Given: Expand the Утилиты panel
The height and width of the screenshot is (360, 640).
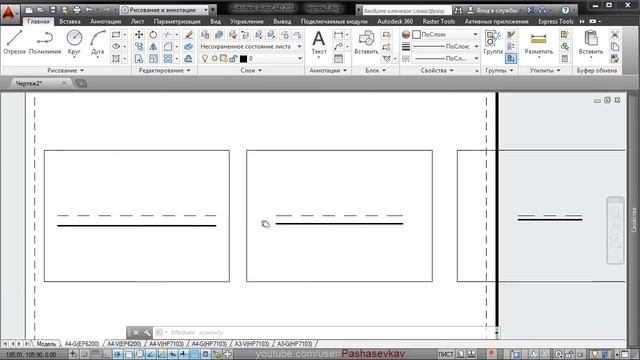Looking at the screenshot, I should 545,71.
